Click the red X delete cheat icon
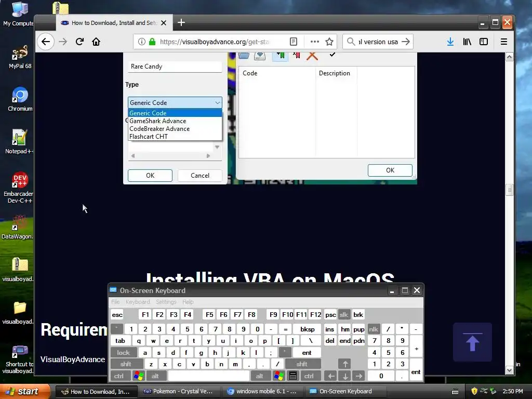Viewport: 532px width, 399px height. (312, 56)
